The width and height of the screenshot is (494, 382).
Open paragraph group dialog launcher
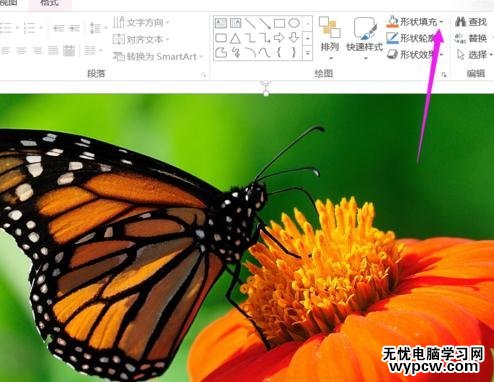[x=204, y=75]
